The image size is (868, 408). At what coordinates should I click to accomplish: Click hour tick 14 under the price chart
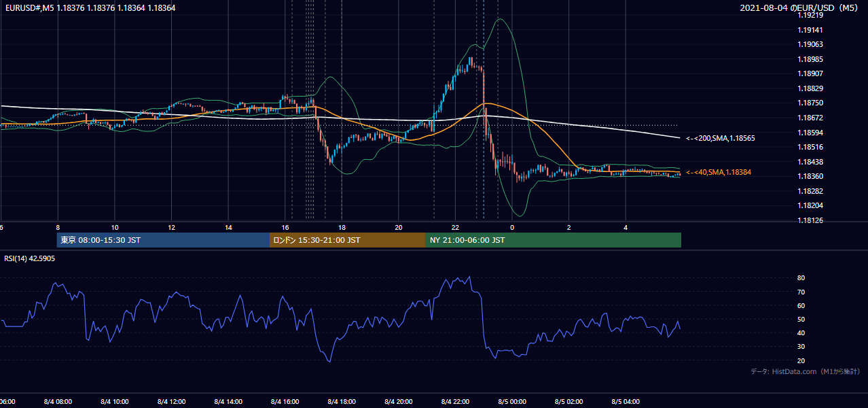pyautogui.click(x=228, y=227)
